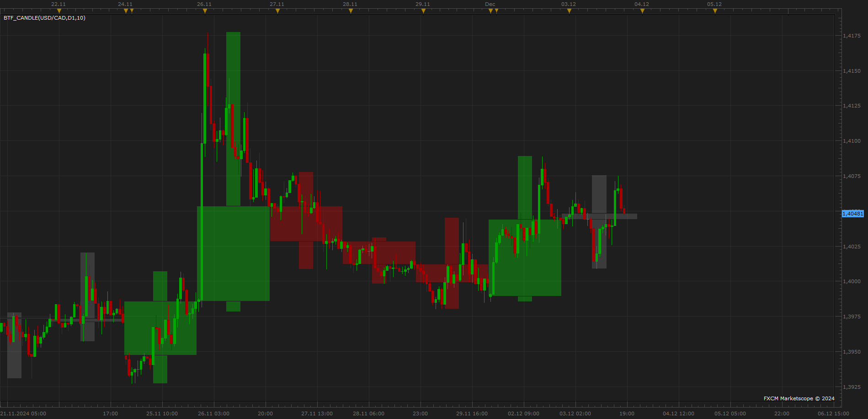Click the 05.12 05:00 time label

pyautogui.click(x=730, y=414)
